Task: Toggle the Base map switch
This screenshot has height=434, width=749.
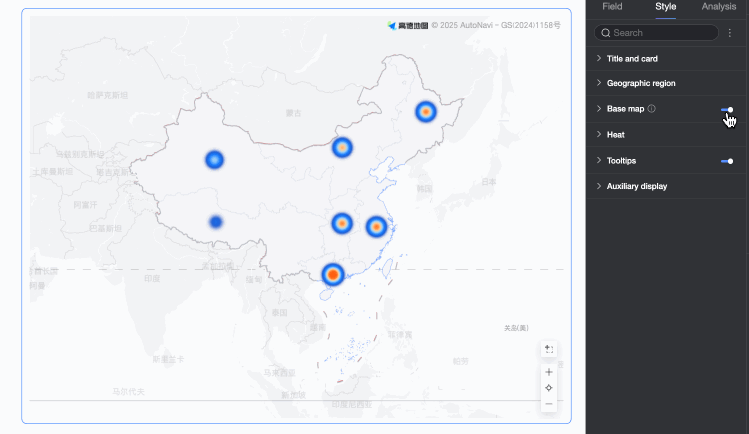Action: click(x=727, y=110)
